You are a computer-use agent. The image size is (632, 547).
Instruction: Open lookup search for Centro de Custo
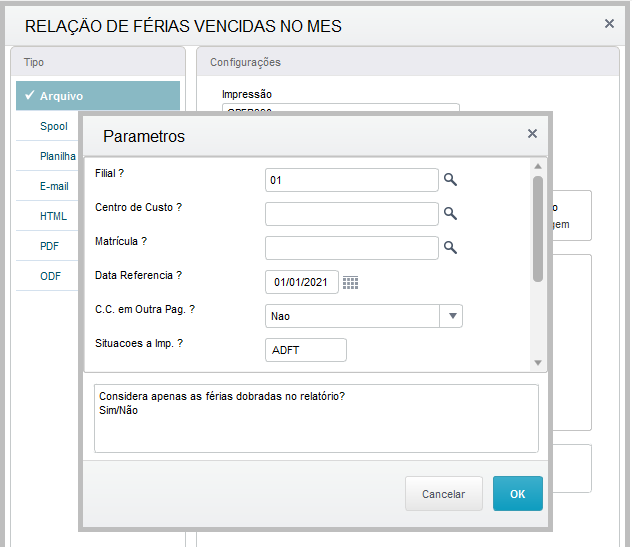[x=450, y=214]
